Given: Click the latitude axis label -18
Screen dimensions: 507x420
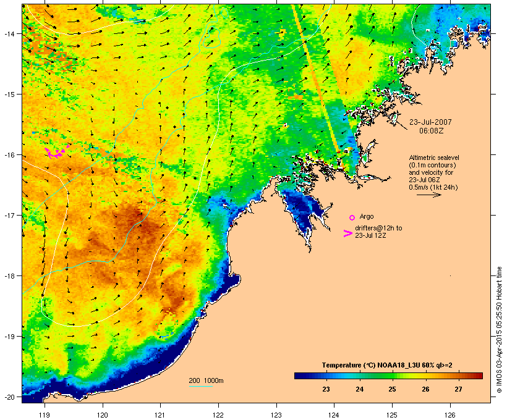Looking at the screenshot, I should point(9,276).
